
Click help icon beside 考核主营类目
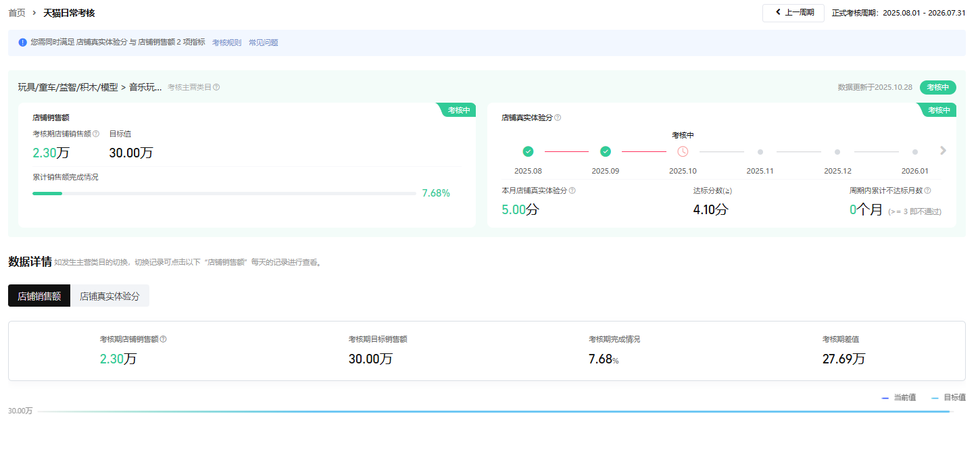[x=216, y=87]
